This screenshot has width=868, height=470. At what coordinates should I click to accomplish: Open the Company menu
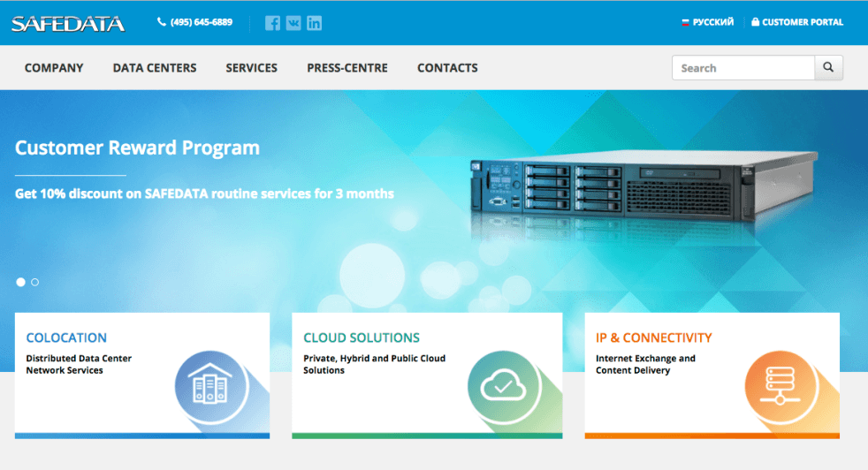coord(54,68)
